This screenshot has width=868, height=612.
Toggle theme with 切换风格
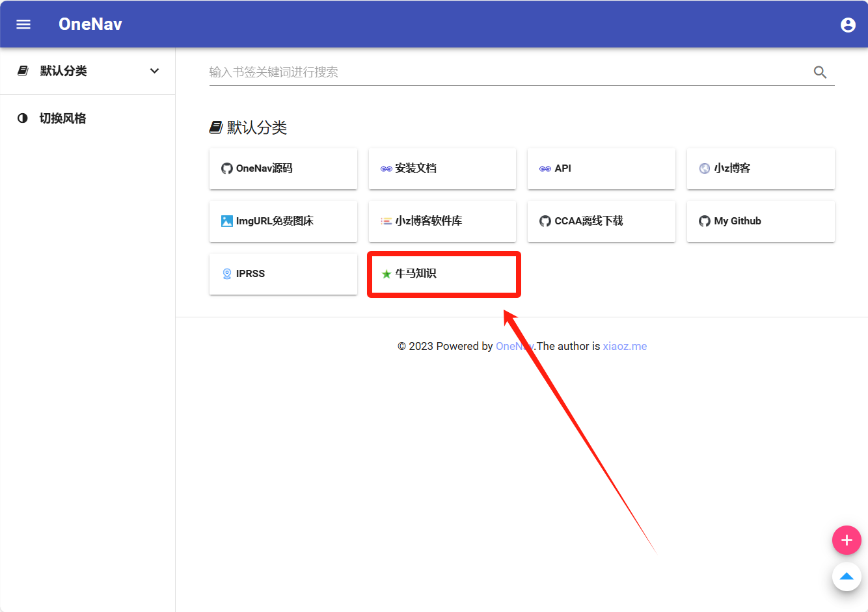[62, 118]
